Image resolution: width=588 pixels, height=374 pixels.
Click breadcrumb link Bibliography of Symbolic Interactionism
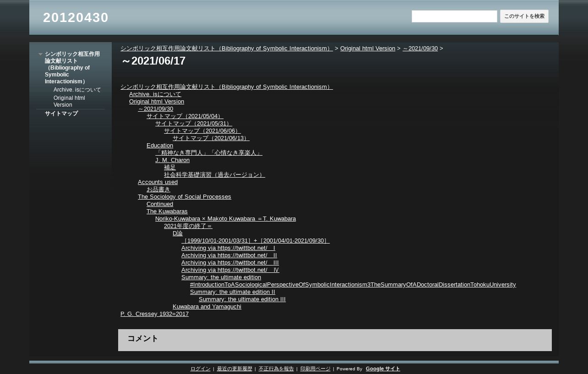(227, 49)
